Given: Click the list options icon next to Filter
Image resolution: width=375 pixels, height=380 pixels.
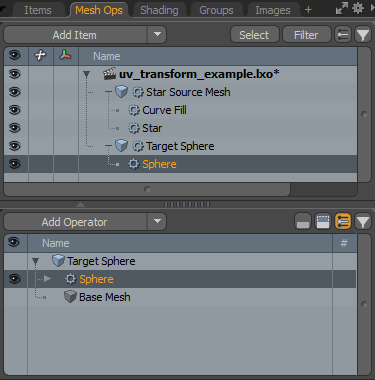Looking at the screenshot, I should (343, 35).
